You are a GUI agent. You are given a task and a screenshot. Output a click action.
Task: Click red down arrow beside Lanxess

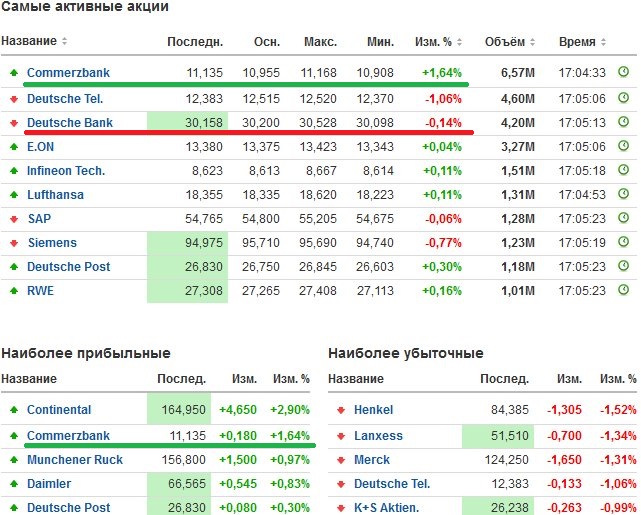pyautogui.click(x=341, y=436)
